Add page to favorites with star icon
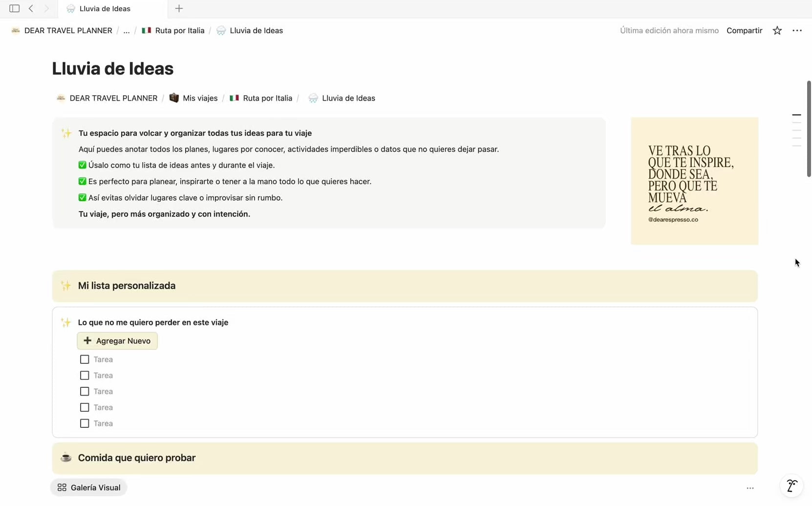812x506 pixels. (x=777, y=30)
